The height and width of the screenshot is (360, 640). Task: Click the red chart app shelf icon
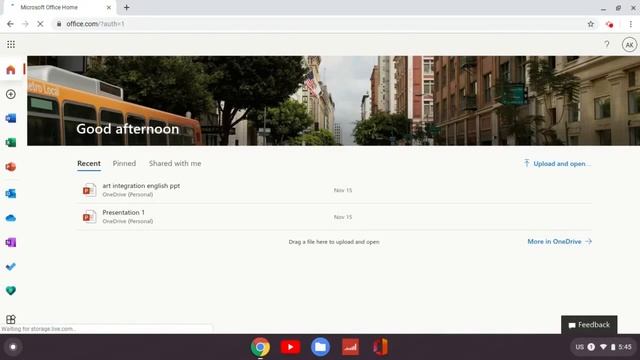click(x=351, y=347)
